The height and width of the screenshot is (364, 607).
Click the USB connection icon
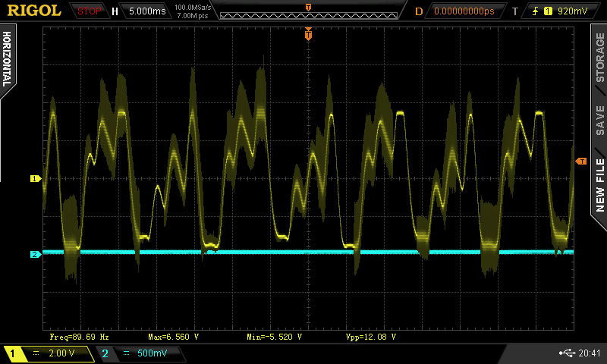point(565,353)
